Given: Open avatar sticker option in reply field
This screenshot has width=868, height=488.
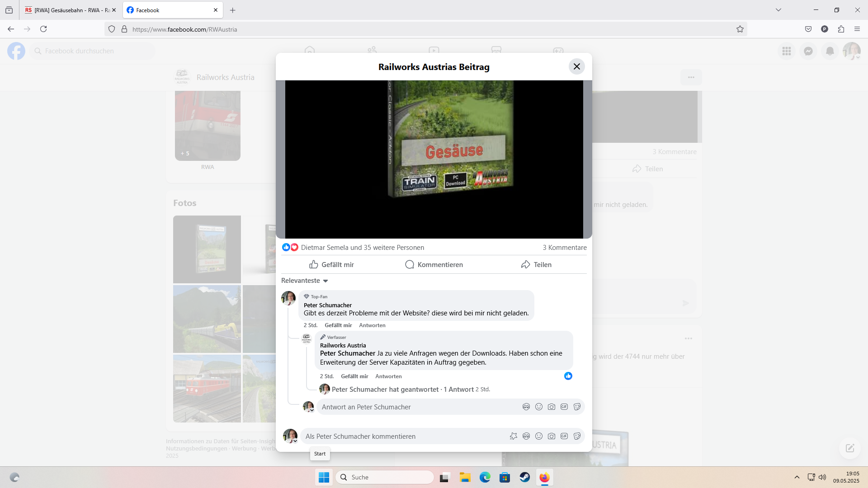Looking at the screenshot, I should (x=526, y=407).
